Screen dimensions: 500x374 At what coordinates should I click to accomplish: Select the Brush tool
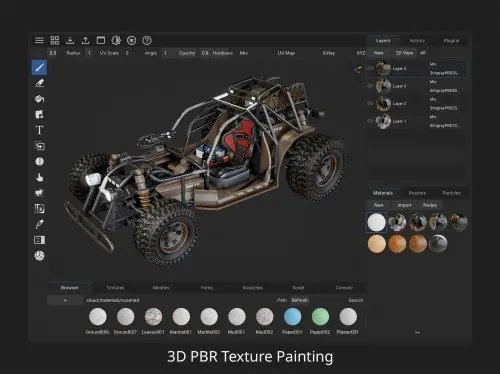pyautogui.click(x=39, y=67)
